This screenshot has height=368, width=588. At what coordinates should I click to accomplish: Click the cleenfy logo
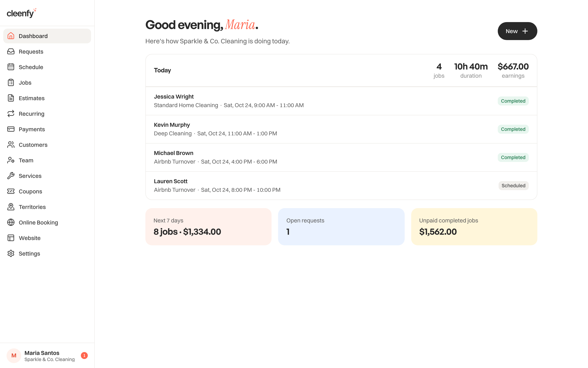pos(21,13)
